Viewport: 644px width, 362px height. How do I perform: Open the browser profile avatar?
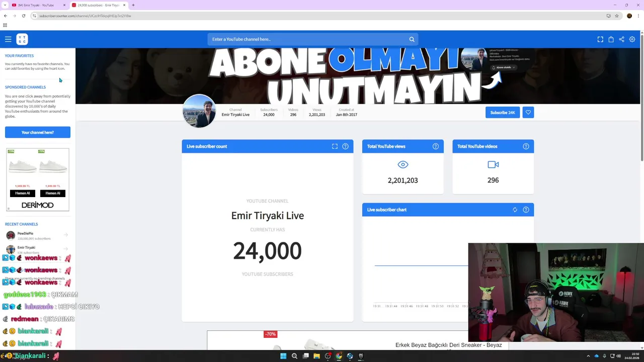click(629, 16)
